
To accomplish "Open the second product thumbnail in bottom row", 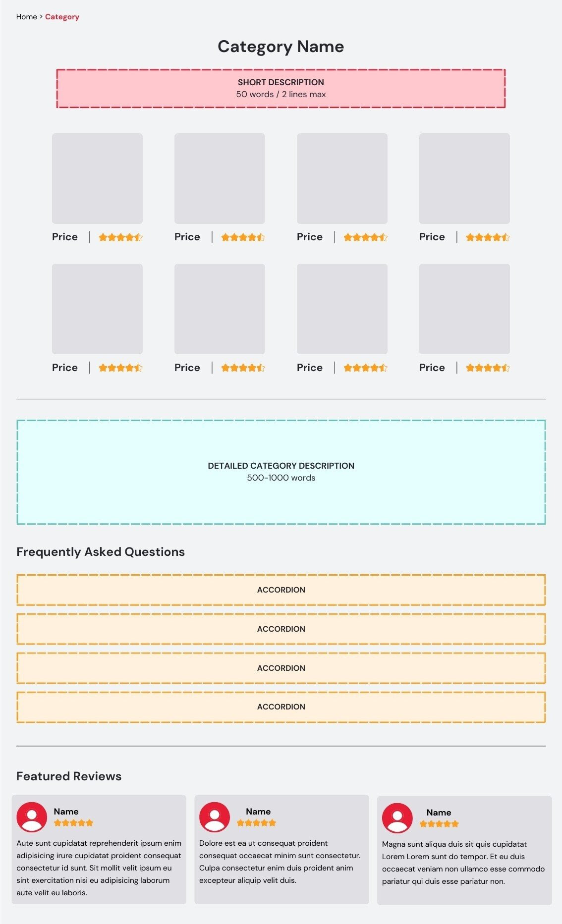I will (x=220, y=309).
